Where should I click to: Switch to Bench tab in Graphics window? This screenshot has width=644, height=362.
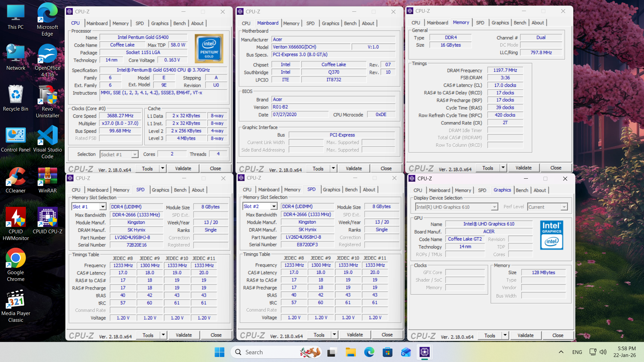522,190
